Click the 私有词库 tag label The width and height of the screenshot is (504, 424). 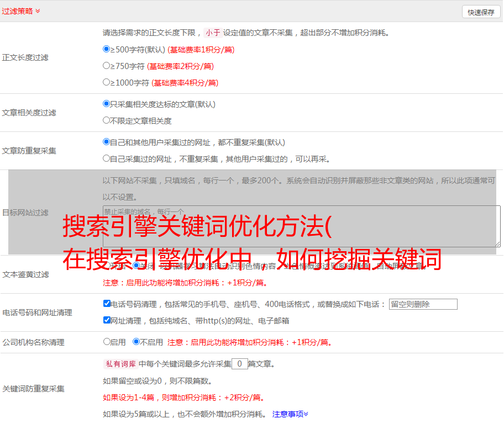[x=119, y=364]
